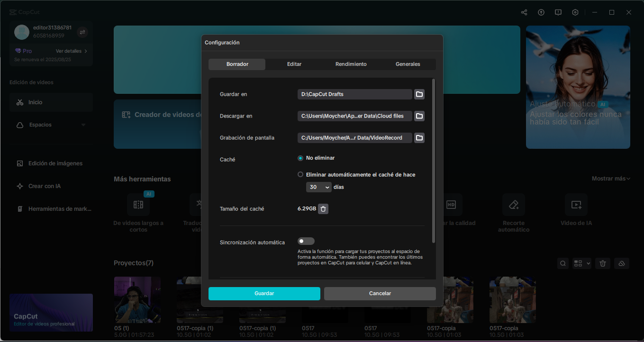Click the share icon in title bar
Screen dimensions: 644x342
(x=524, y=12)
